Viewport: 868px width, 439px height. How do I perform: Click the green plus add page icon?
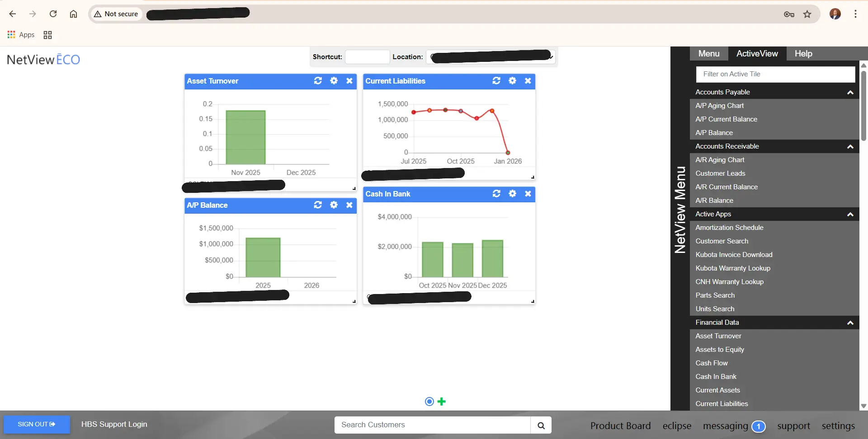tap(442, 402)
